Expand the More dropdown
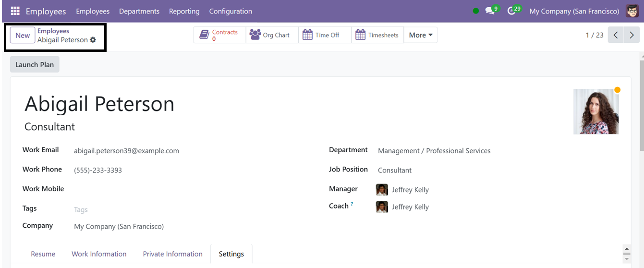This screenshot has height=268, width=644. tap(421, 35)
